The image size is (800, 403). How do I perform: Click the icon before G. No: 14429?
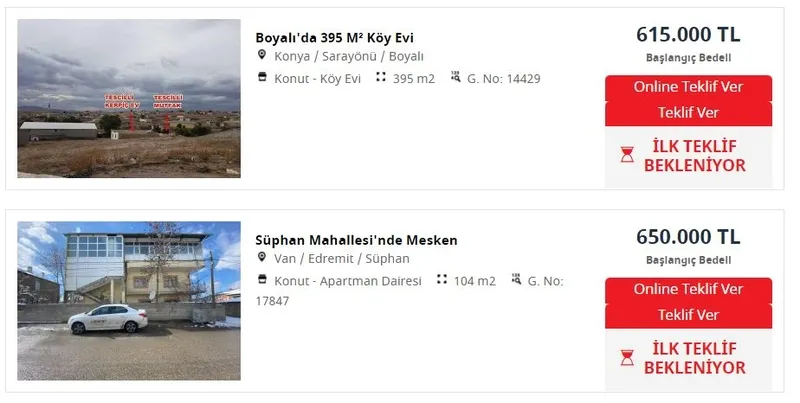point(456,77)
